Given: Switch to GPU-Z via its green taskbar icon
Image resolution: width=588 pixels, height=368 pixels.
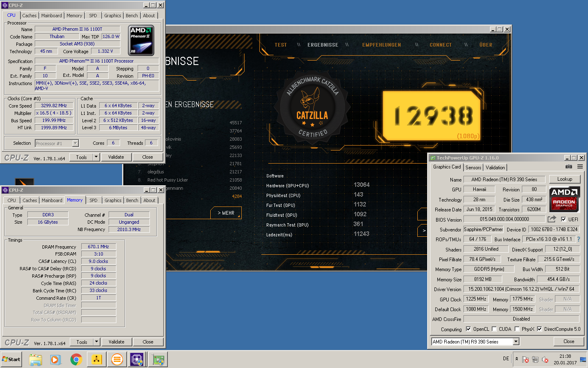Looking at the screenshot, I should 158,360.
